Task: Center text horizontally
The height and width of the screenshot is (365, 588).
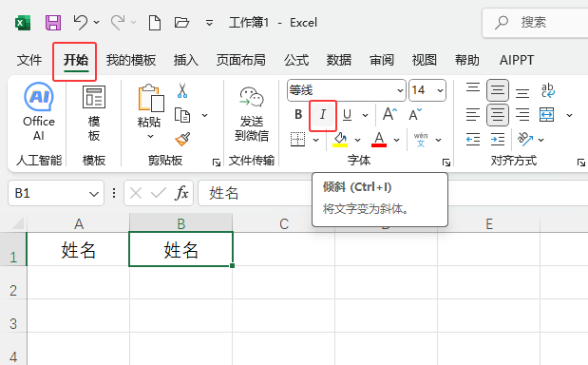Action: [498, 115]
